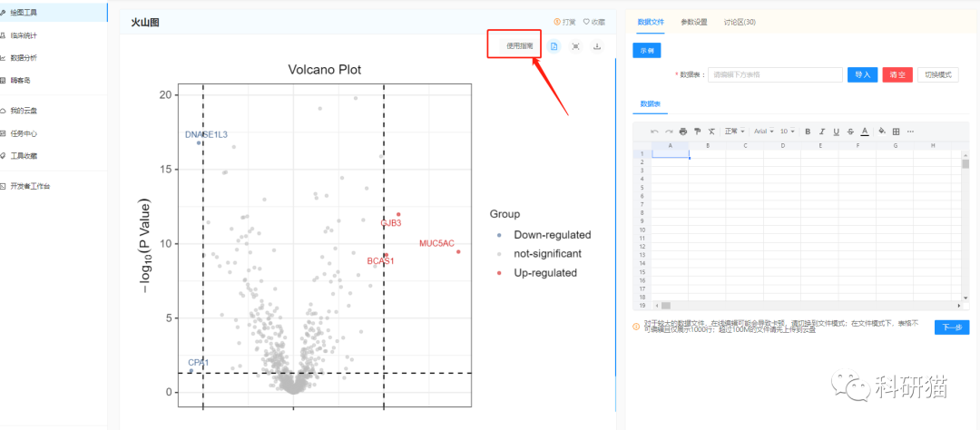Open the font size 10 dropdown
Image resolution: width=980 pixels, height=430 pixels.
click(x=788, y=132)
